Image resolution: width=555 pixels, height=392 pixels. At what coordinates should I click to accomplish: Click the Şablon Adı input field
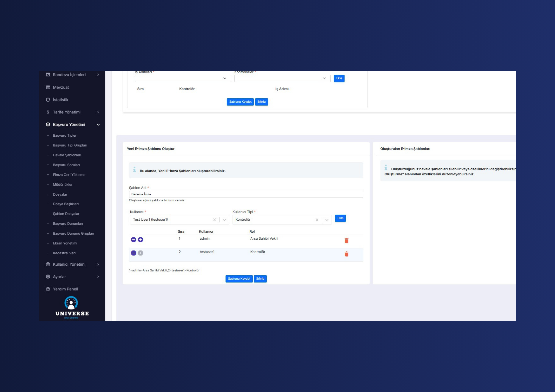pos(246,194)
